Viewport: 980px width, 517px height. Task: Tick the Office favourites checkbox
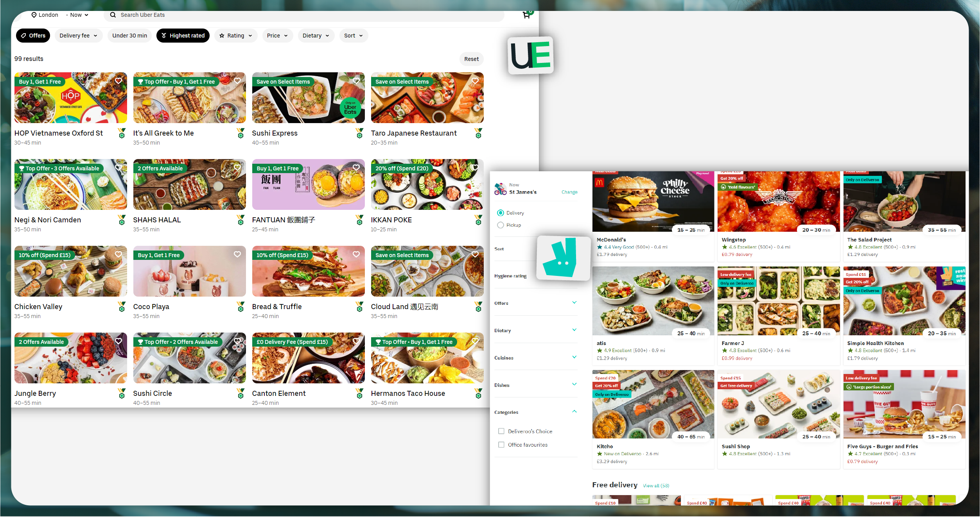point(501,445)
